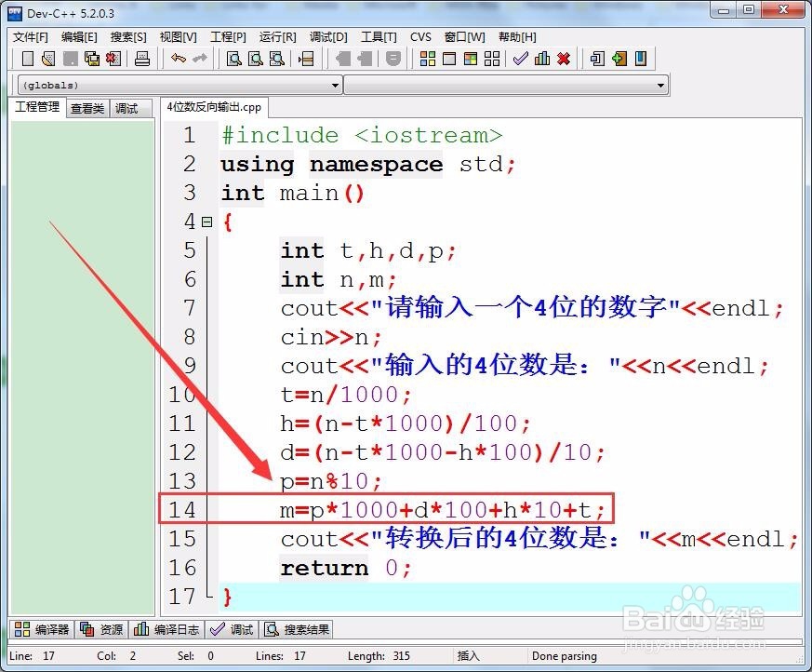Click the Insert snippet icon
Screen dimensions: 812x672
[x=597, y=59]
